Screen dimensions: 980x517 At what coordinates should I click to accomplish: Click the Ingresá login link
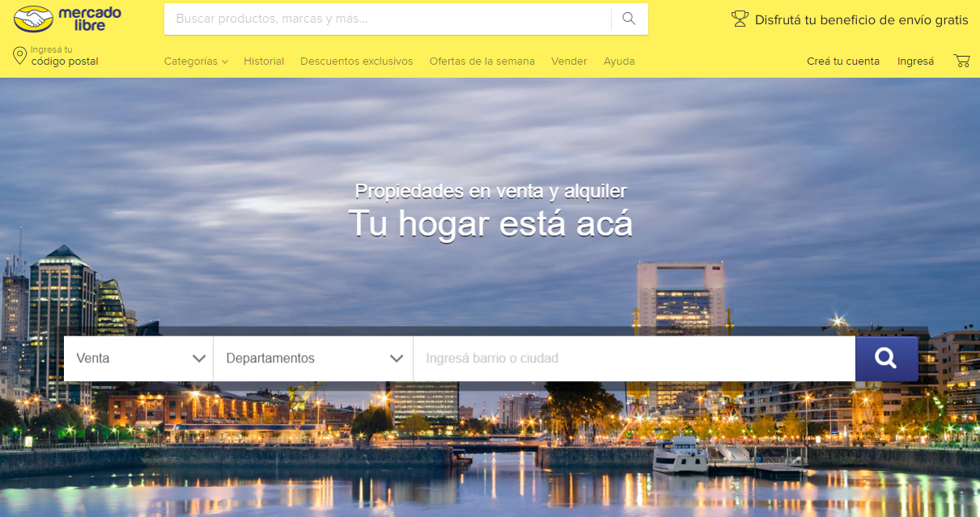[915, 61]
